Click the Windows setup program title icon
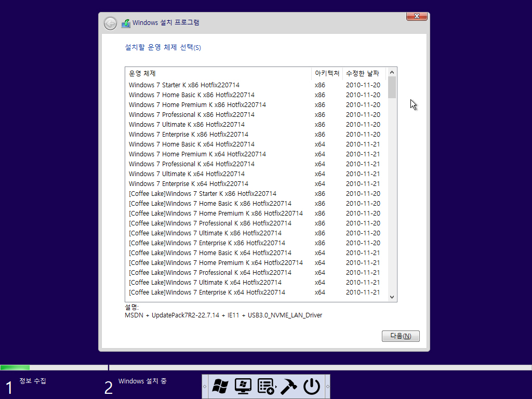532x399 pixels. [x=126, y=23]
